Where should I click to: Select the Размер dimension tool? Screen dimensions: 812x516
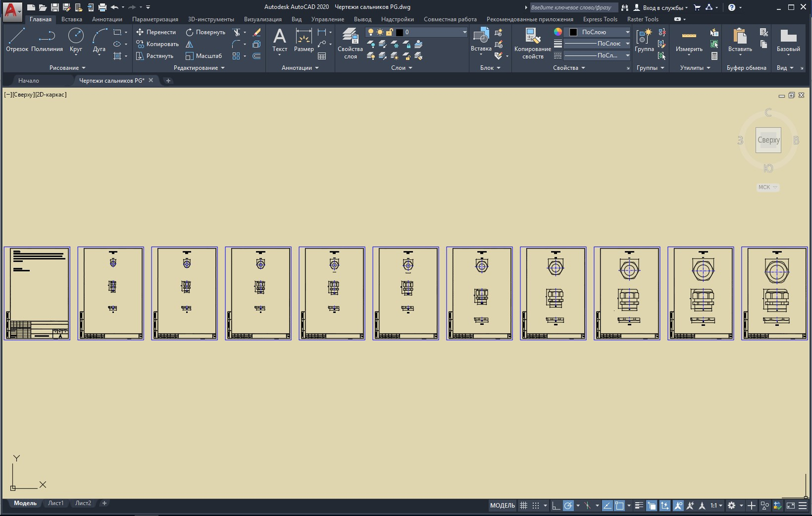304,40
